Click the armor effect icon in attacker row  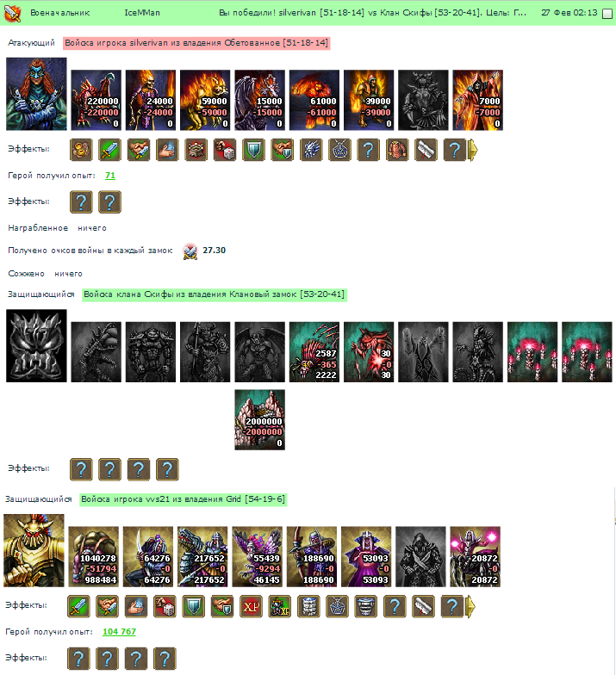pyautogui.click(x=397, y=150)
